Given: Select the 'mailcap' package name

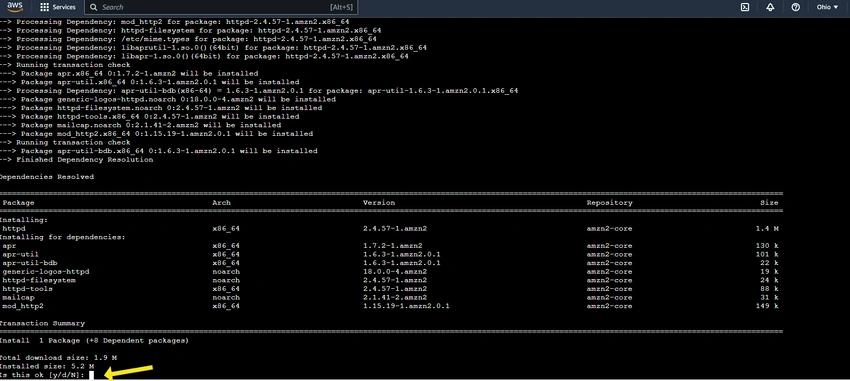Looking at the screenshot, I should coord(18,298).
